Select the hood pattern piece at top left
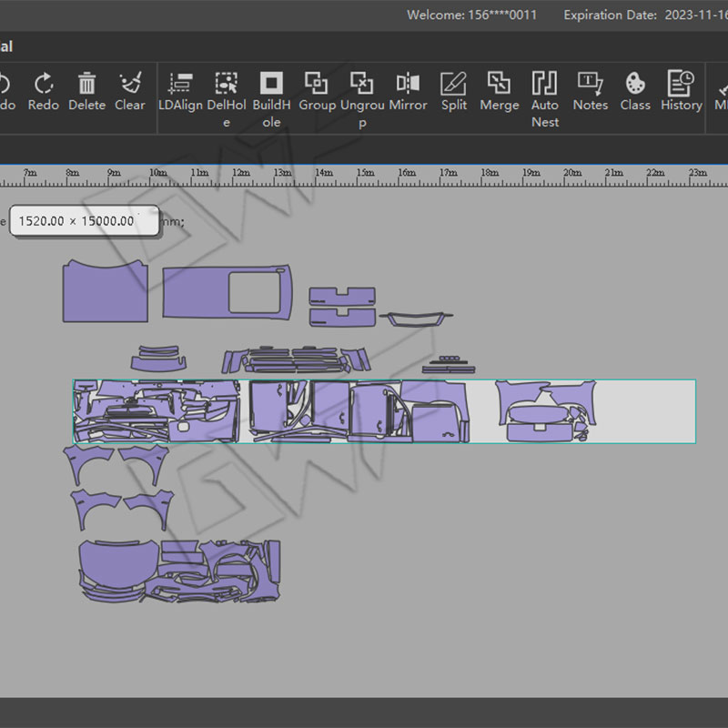 point(105,293)
